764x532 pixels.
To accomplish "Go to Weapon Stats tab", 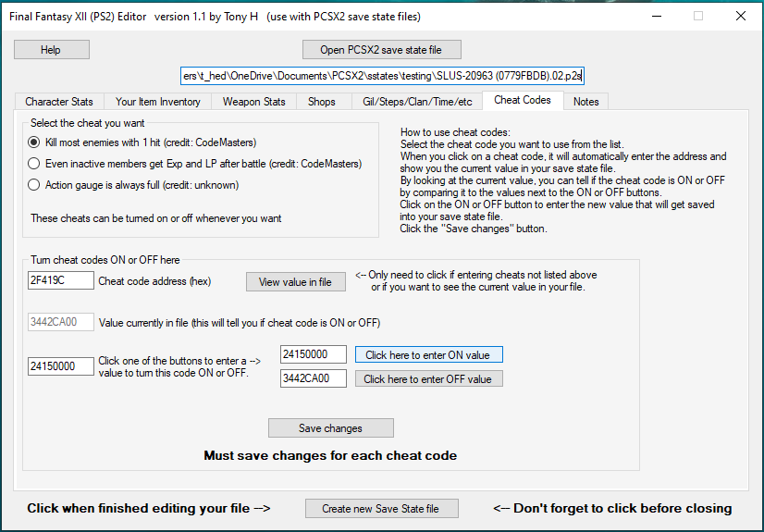I will [253, 102].
